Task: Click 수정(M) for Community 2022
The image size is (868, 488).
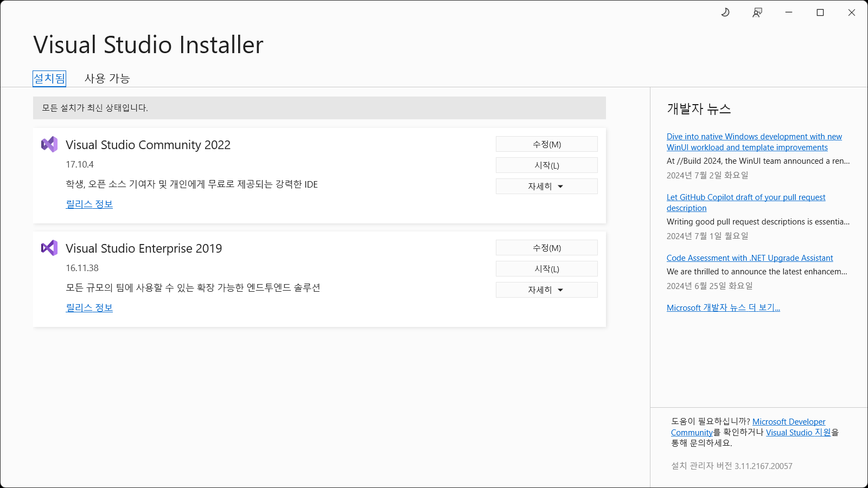Action: [547, 144]
